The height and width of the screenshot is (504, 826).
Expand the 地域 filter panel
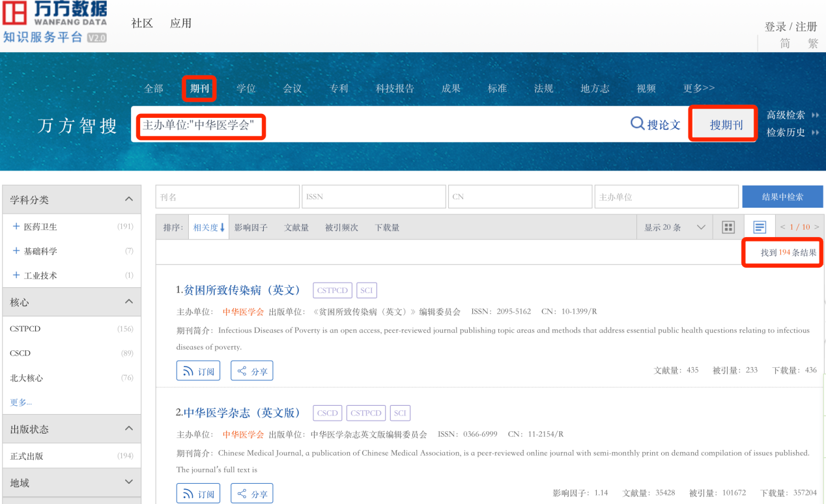tap(129, 482)
